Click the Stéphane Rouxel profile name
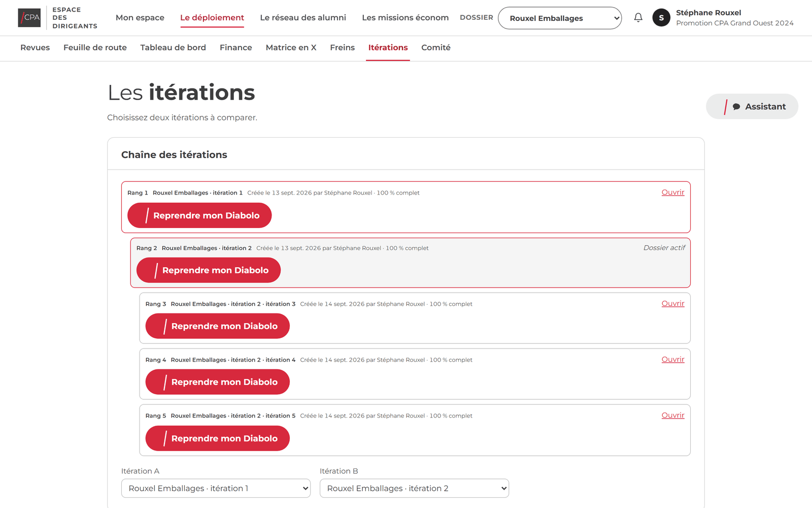 point(708,13)
